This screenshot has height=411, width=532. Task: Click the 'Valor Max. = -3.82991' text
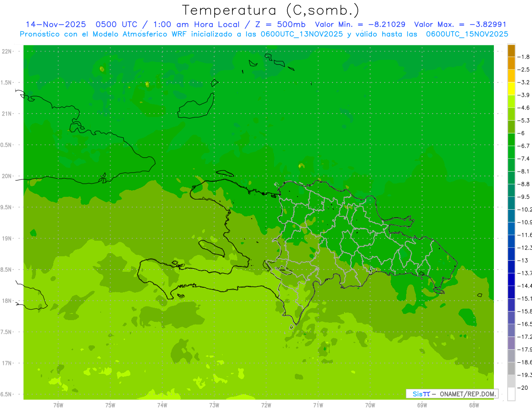460,24
